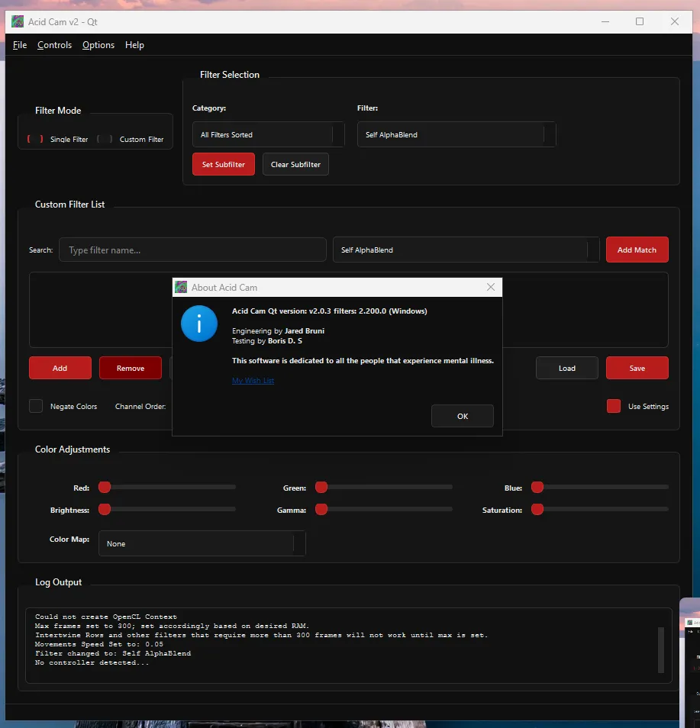Click the Acid Cam app icon in title bar

click(x=18, y=21)
